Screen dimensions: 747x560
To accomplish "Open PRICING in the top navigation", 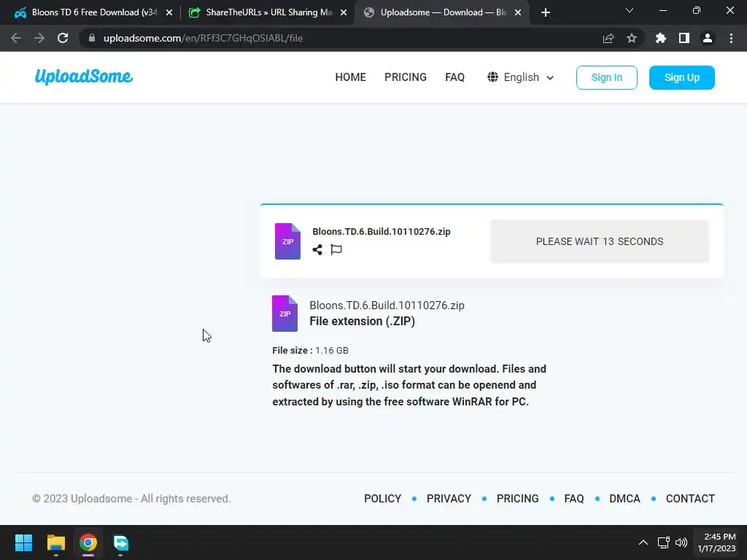I will tap(406, 77).
